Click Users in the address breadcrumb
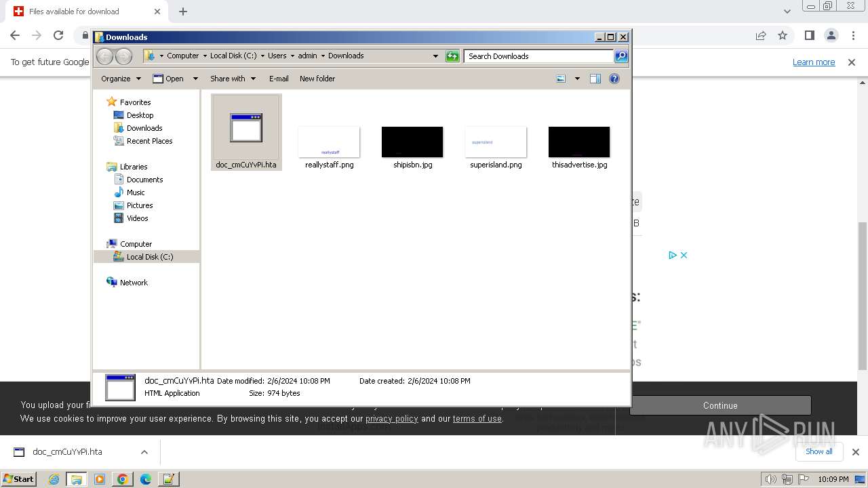Image resolution: width=868 pixels, height=488 pixels. 277,56
